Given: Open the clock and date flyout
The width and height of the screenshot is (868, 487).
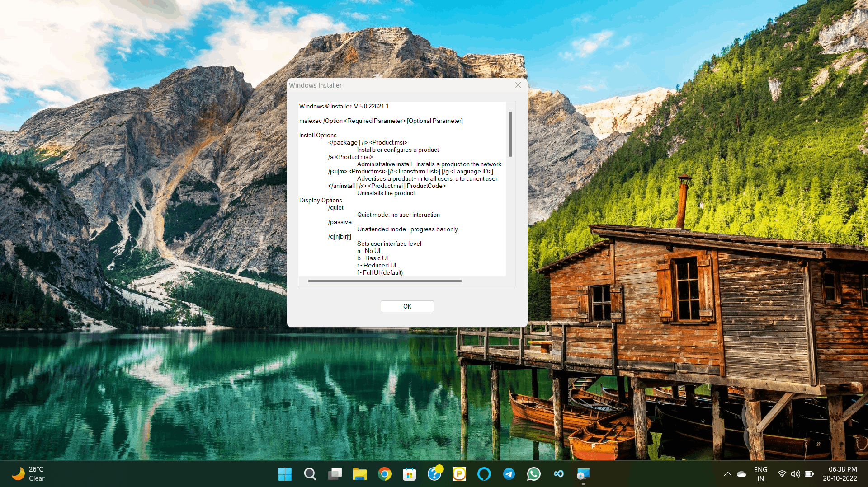Looking at the screenshot, I should pyautogui.click(x=840, y=474).
